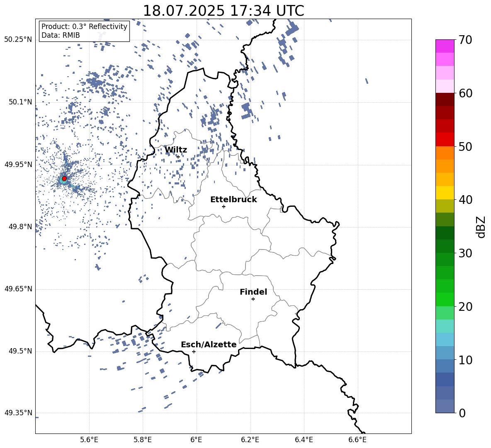Click the Wiltz station cross marker
Screen dimensions: 491x448
[x=178, y=157]
